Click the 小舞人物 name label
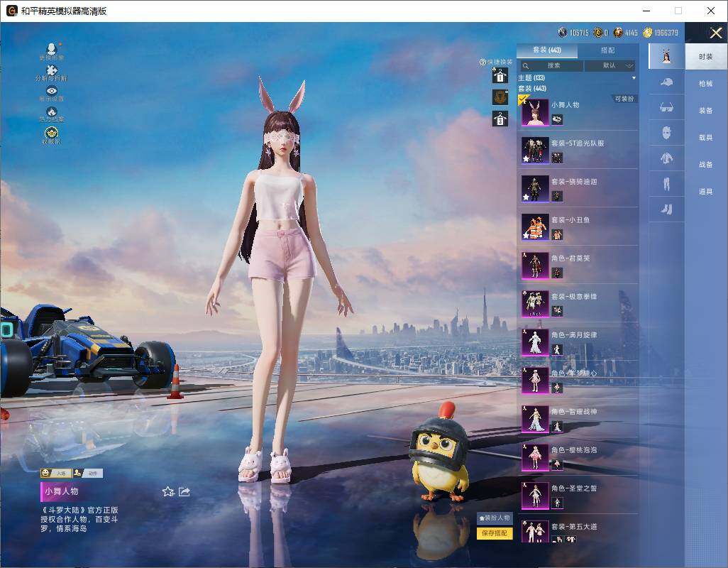Viewport: 728px width, 568px height. [62, 491]
